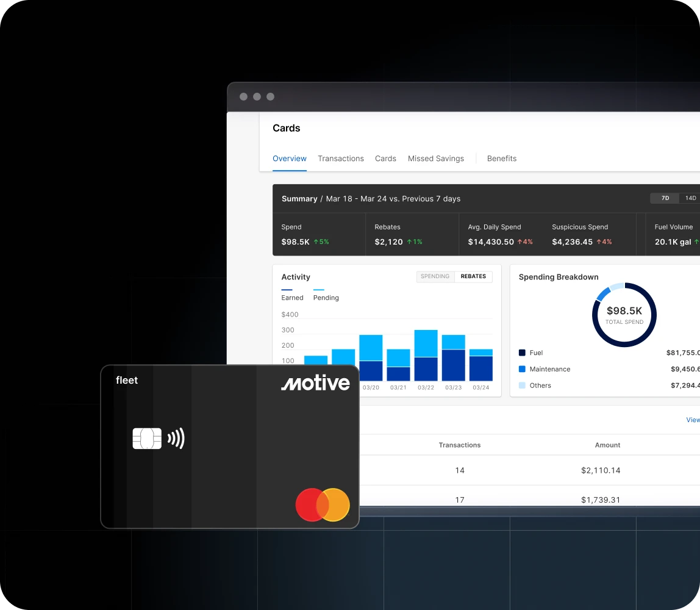Click the Motive wordmark on the black card

315,383
